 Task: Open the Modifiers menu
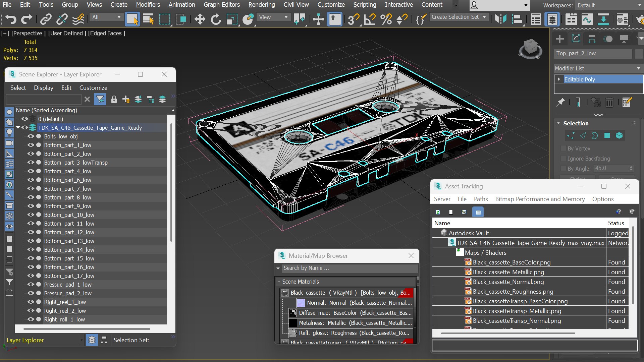point(148,5)
